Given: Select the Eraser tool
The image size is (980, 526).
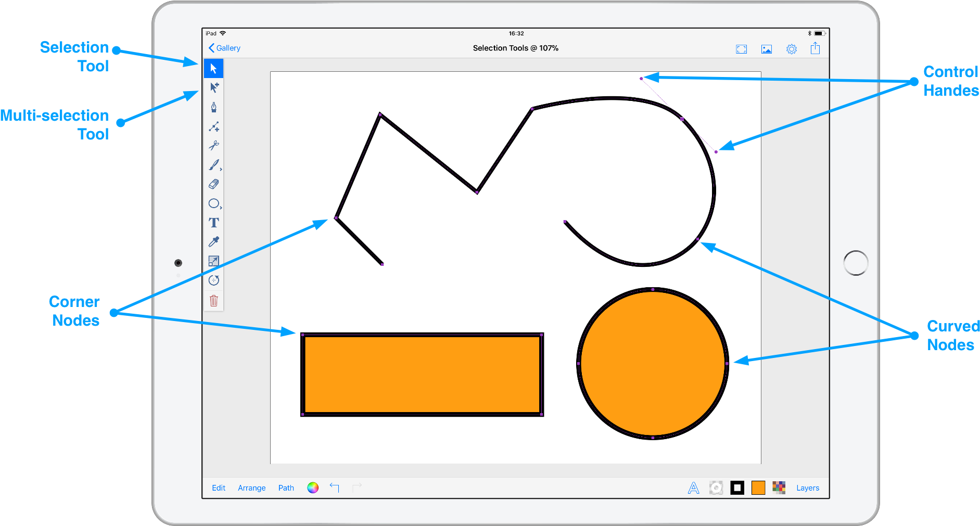Looking at the screenshot, I should [x=213, y=184].
